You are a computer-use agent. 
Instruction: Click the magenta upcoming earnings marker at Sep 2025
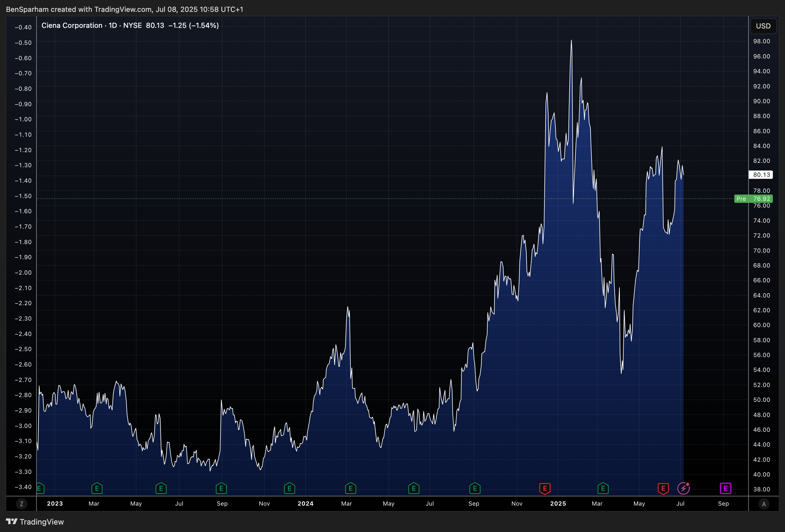coord(726,488)
